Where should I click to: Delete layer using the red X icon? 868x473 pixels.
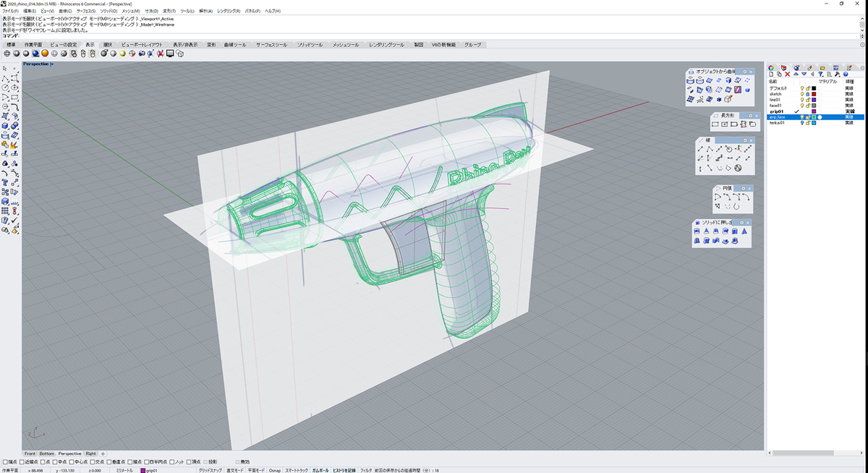pos(788,74)
